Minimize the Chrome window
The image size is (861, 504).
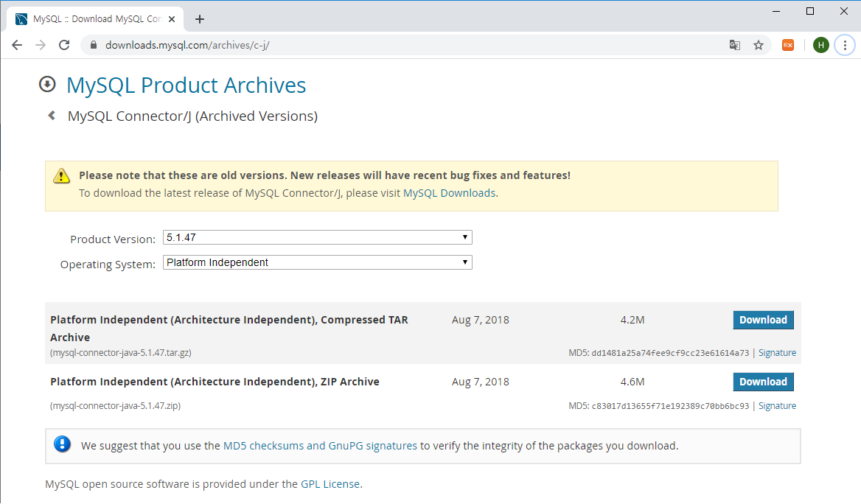(x=776, y=11)
